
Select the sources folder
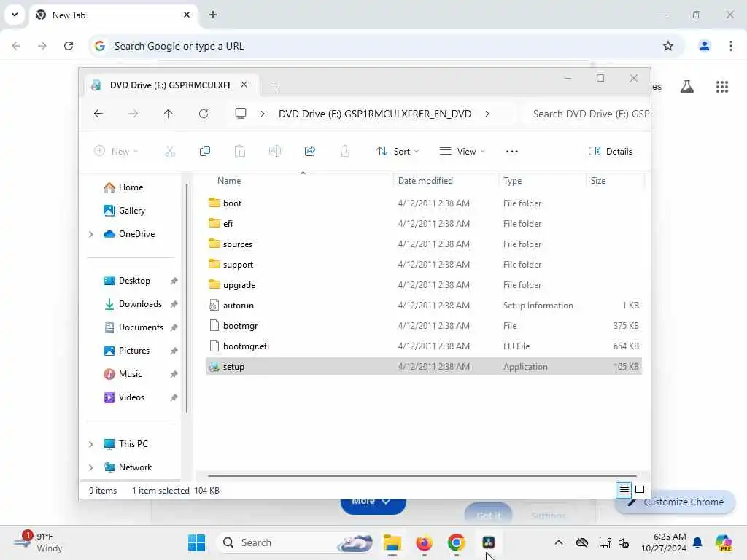[424, 244]
